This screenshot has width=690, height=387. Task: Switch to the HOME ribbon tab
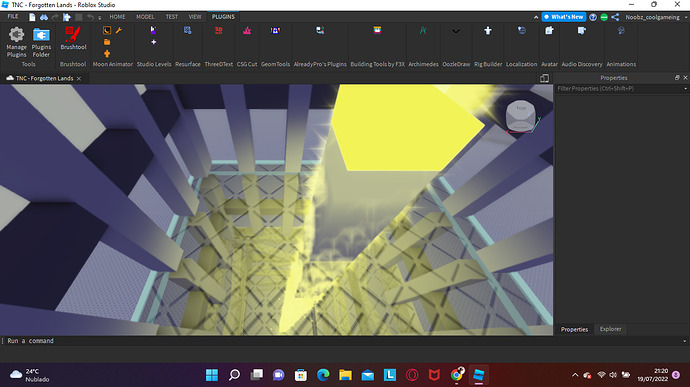[x=117, y=17]
